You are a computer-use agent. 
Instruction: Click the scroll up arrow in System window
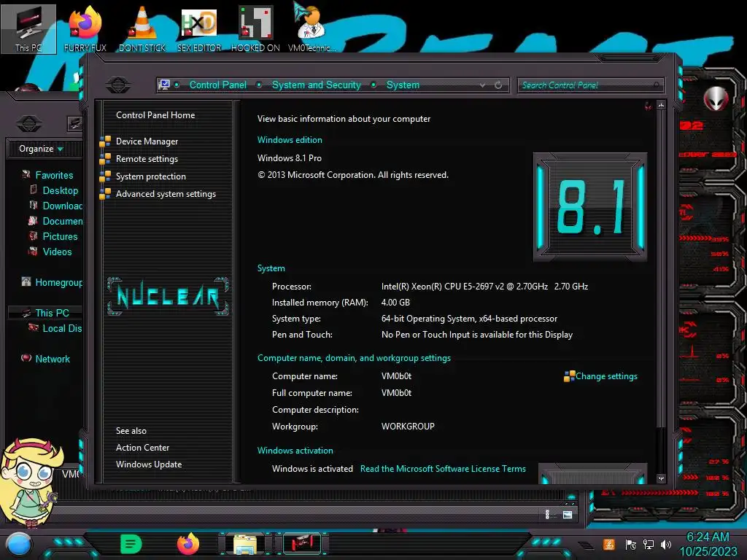click(661, 105)
